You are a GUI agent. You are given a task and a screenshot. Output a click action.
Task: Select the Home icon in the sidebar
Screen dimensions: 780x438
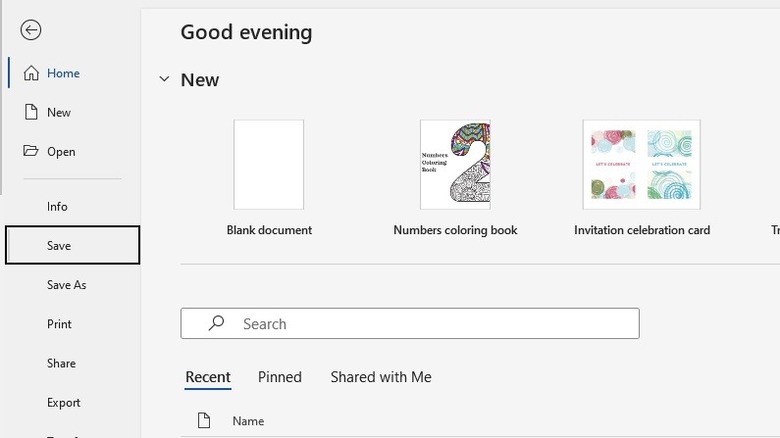click(31, 73)
